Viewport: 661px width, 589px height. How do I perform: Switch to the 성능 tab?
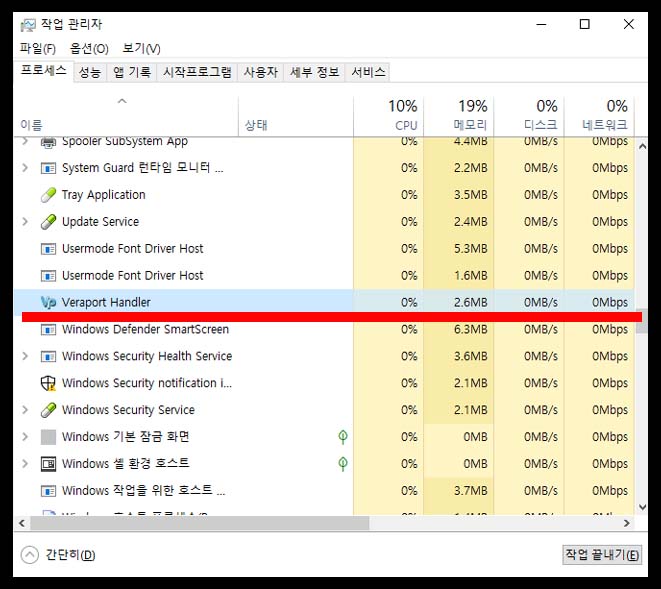pyautogui.click(x=90, y=73)
